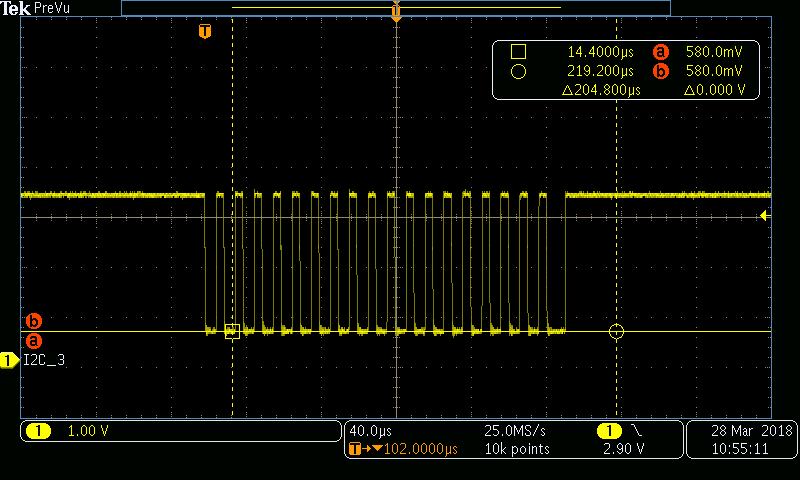Click the trigger level arrow at right edge
800x480 pixels.
[764, 215]
